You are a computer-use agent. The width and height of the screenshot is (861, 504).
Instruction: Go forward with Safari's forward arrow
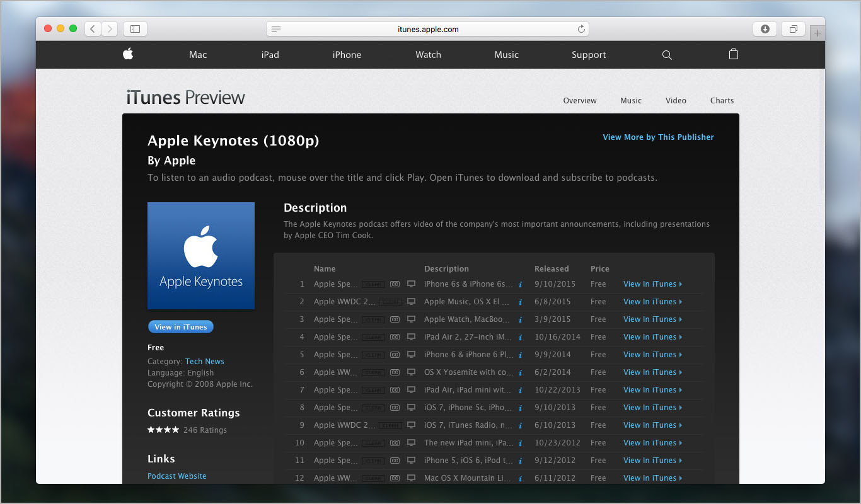click(x=110, y=29)
